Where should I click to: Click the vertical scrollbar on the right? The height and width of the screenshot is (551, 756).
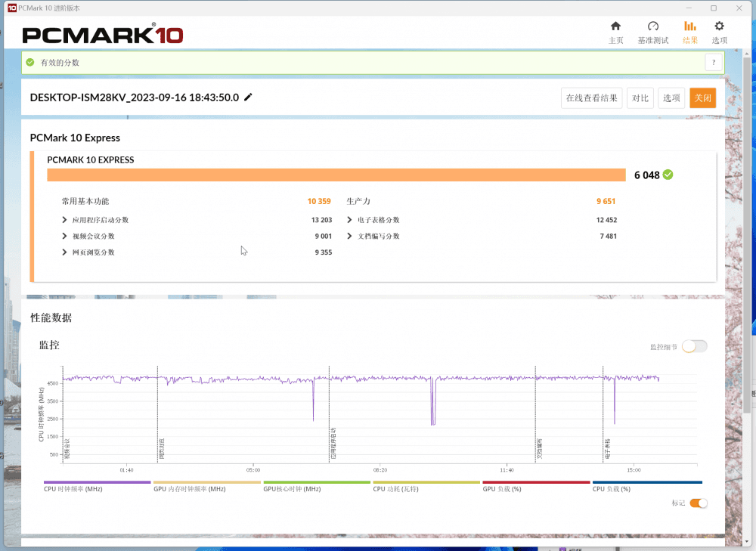(747, 227)
